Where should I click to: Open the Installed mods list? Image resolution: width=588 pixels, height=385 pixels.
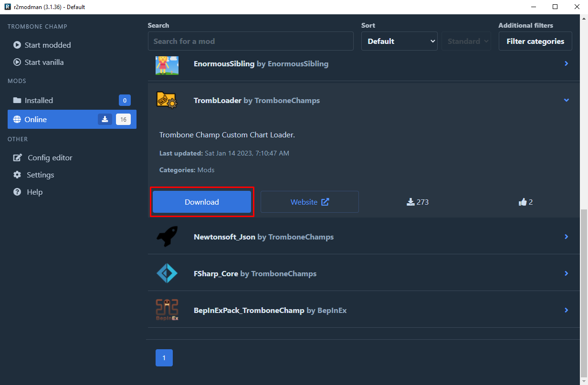tap(72, 100)
